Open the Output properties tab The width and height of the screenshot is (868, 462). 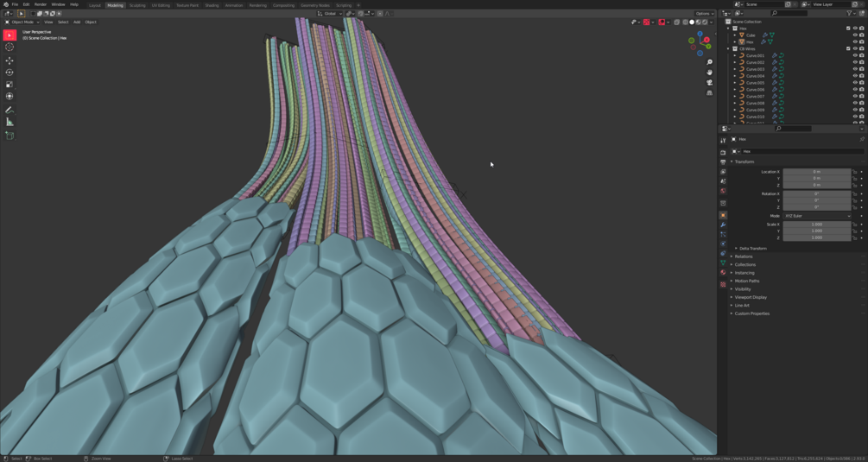click(723, 162)
